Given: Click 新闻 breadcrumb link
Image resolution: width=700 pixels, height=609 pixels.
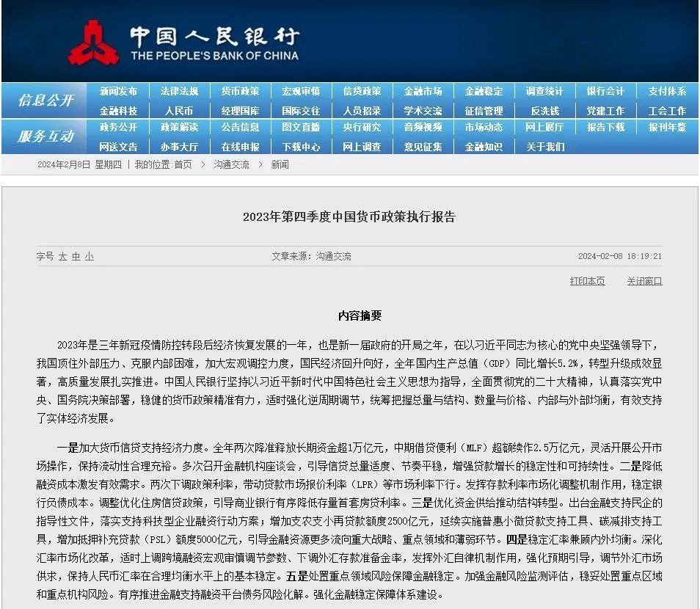Looking at the screenshot, I should click(x=280, y=164).
